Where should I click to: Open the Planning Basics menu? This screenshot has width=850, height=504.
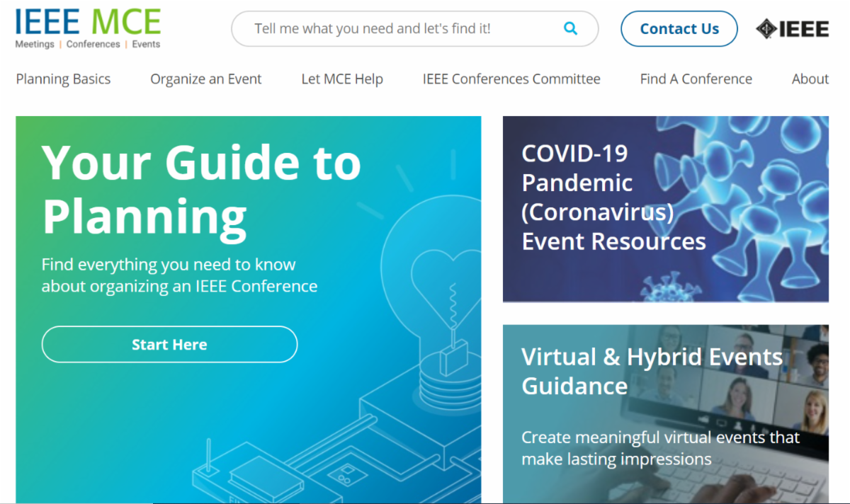point(63,79)
